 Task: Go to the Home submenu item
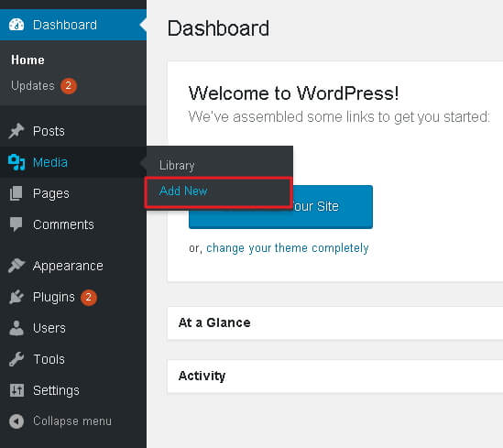tap(27, 60)
